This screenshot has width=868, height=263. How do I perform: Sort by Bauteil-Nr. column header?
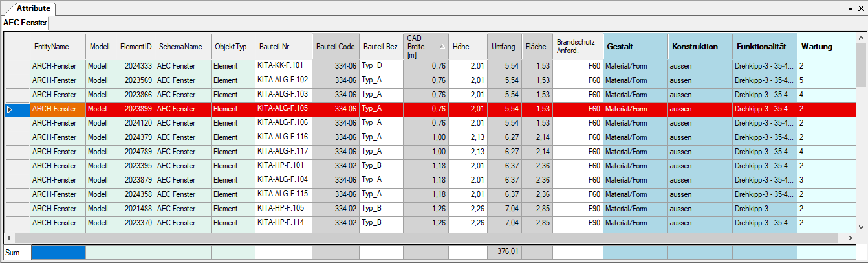click(x=283, y=47)
